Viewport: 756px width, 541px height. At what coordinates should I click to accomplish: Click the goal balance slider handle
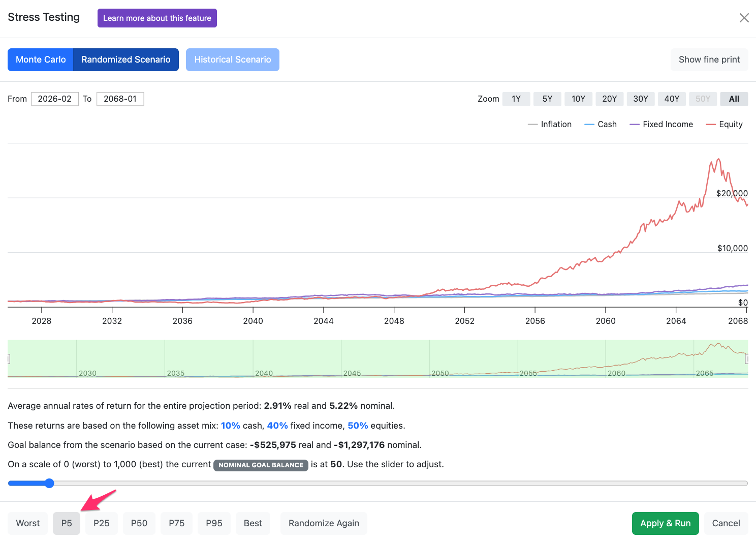(49, 483)
